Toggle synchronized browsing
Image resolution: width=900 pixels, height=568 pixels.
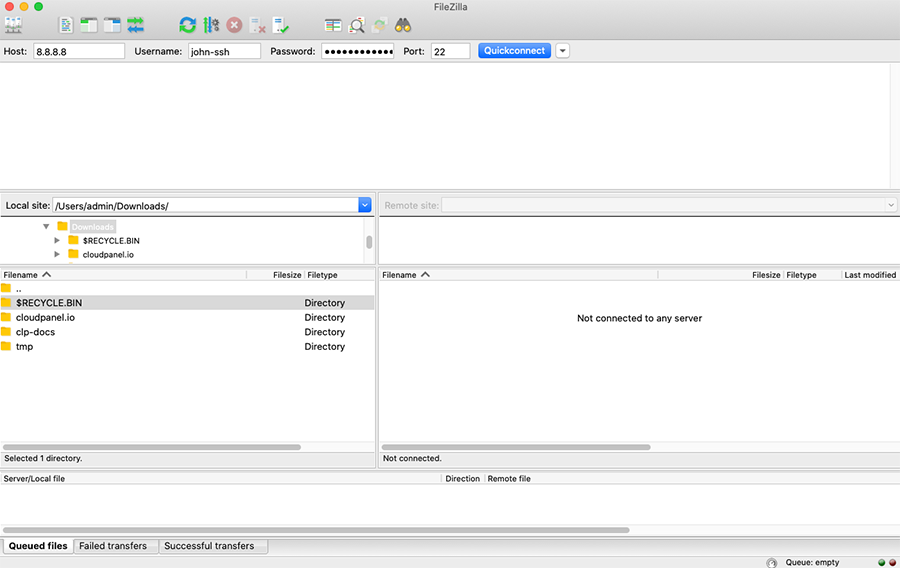(379, 25)
